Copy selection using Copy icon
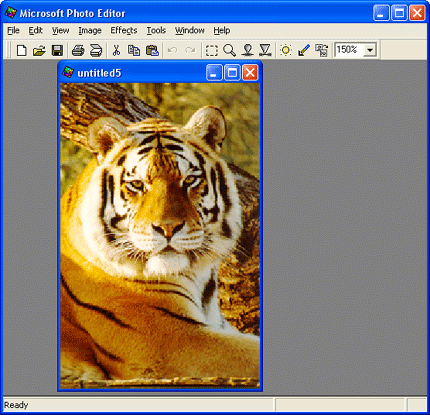 point(134,51)
